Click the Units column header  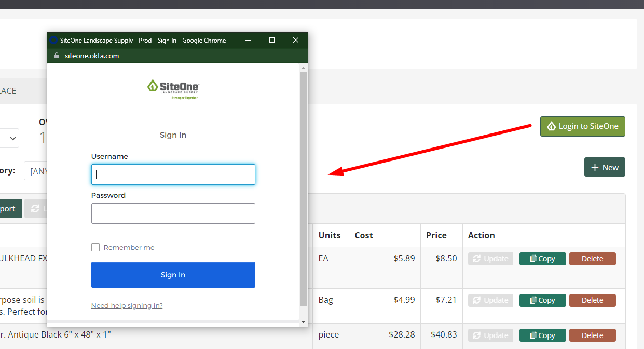(x=330, y=235)
